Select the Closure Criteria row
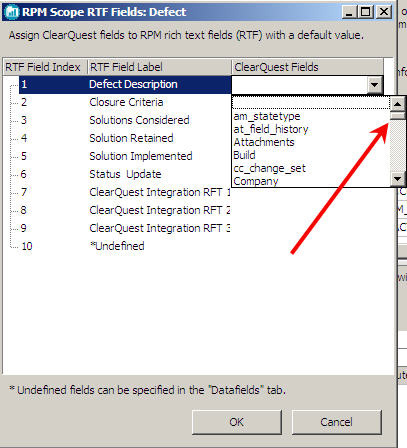The image size is (407, 448). point(125,102)
